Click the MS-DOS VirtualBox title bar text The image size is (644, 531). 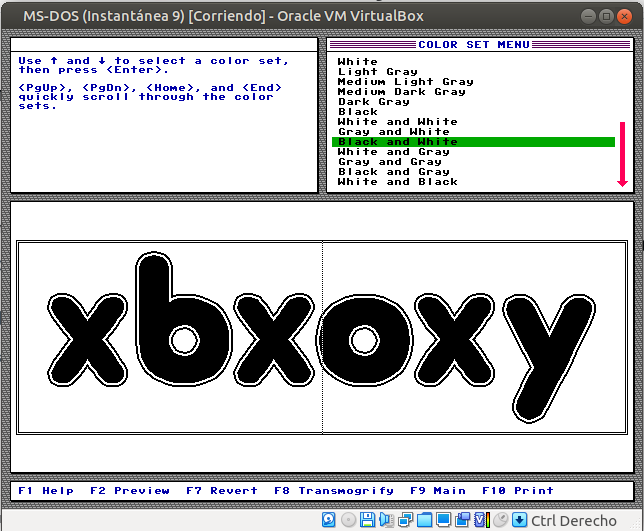(223, 16)
